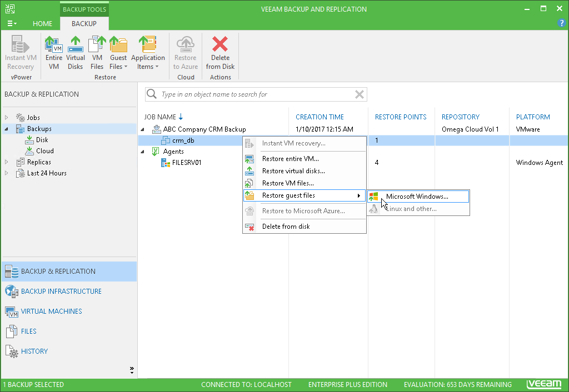The image size is (569, 392).
Task: Select the crm_db backup item
Action: 183,140
